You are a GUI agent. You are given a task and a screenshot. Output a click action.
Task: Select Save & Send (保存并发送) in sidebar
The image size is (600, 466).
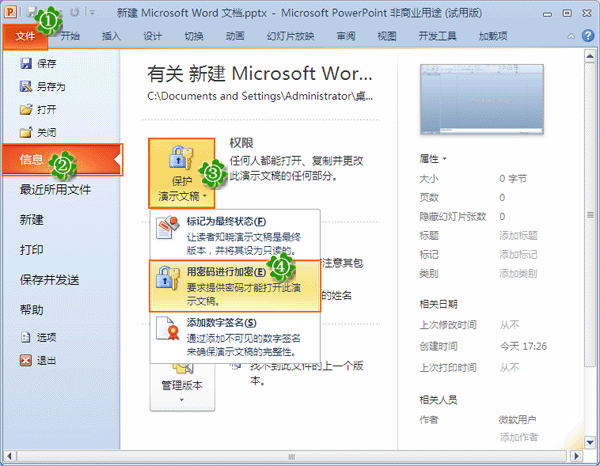[49, 280]
